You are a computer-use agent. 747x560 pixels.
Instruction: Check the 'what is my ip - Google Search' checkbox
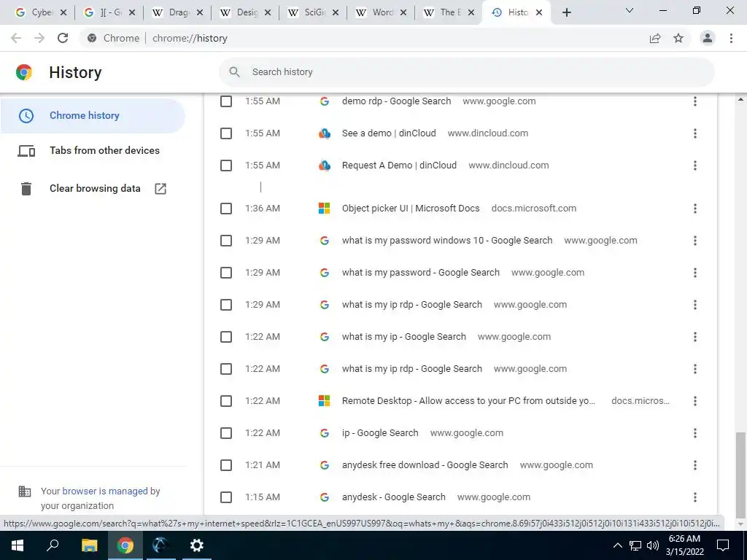point(226,337)
